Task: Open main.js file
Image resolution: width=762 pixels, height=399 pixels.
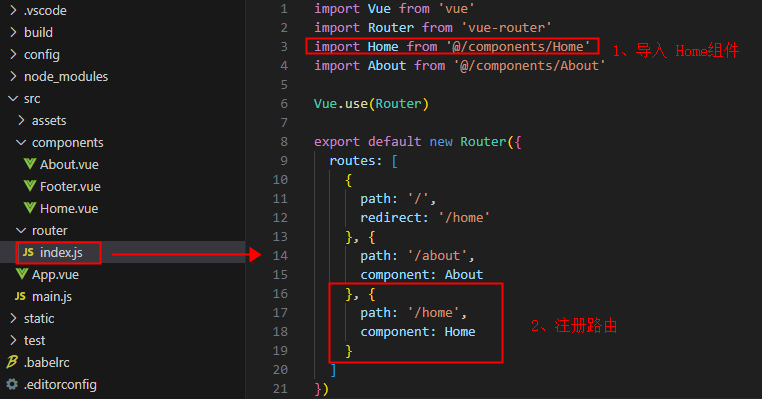Action: (x=52, y=296)
